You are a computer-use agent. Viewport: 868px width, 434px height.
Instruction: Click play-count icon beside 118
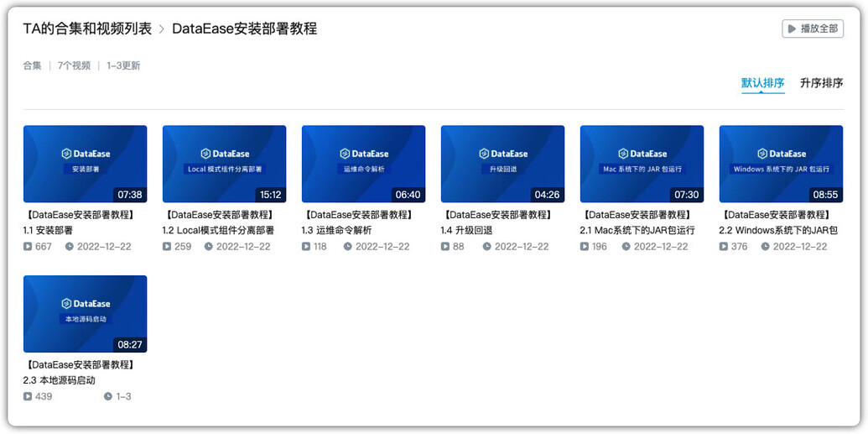[x=306, y=246]
